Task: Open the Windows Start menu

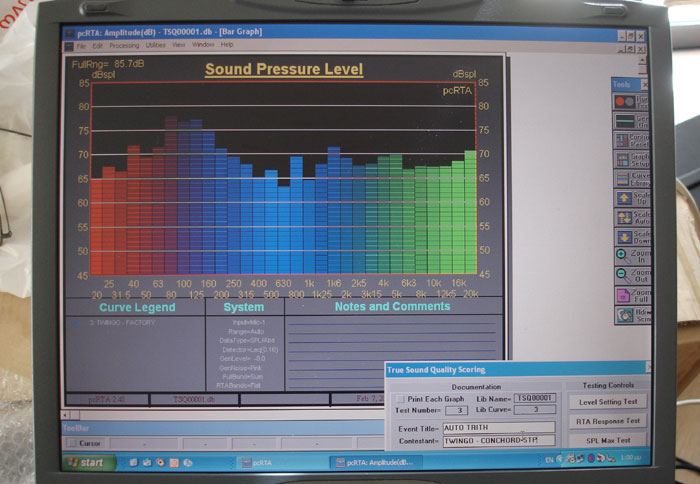Action: (88, 462)
